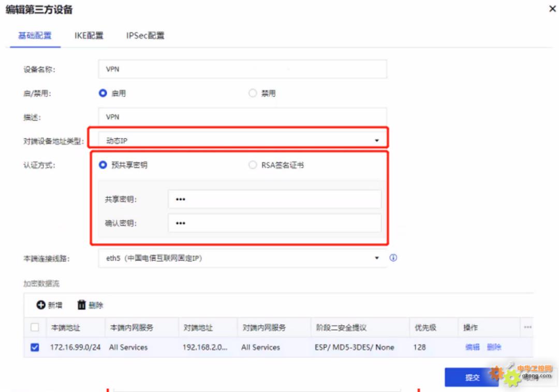
Task: Click ESP/ MD5-3DES/ None cell
Action: (355, 347)
